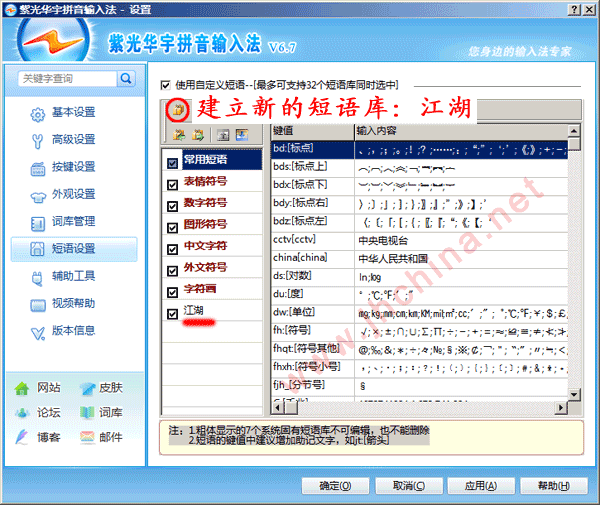Click the 词库 book icon
This screenshot has width=600, height=505.
87,412
